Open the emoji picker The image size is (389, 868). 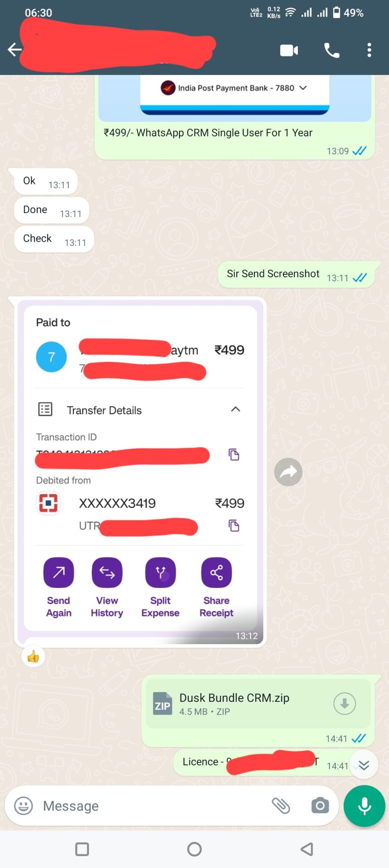(24, 805)
